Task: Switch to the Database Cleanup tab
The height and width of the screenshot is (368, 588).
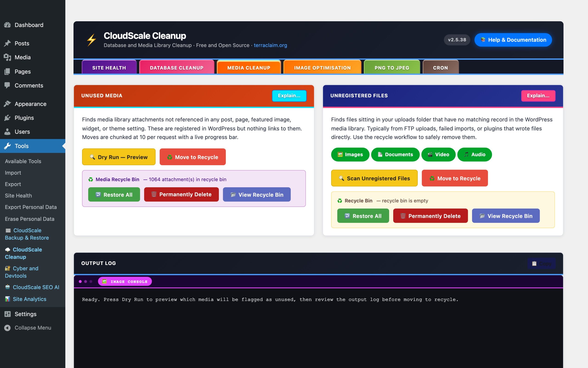Action: tap(177, 67)
